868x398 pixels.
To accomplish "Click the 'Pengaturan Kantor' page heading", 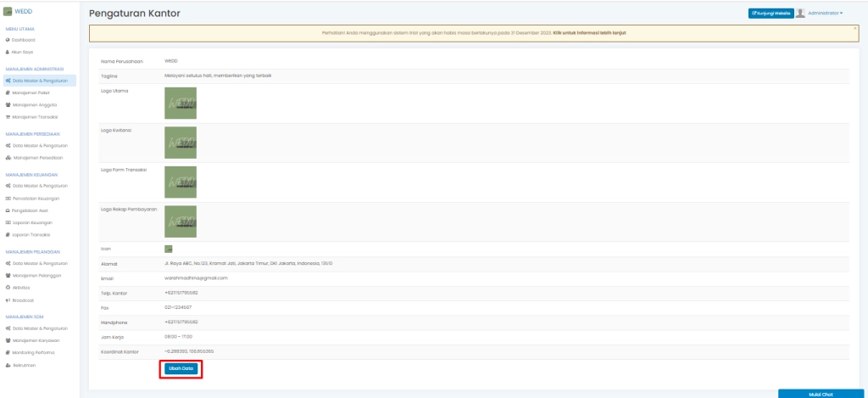I will 135,14.
